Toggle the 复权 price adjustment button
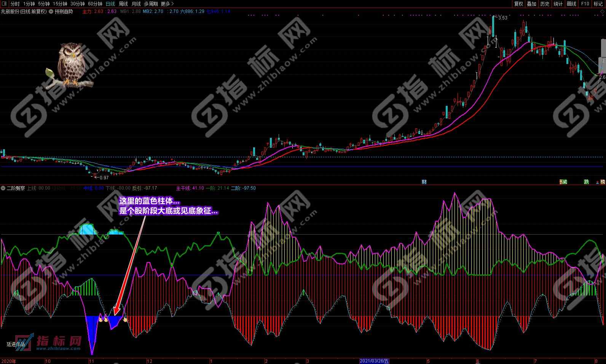606x364 pixels. click(518, 4)
